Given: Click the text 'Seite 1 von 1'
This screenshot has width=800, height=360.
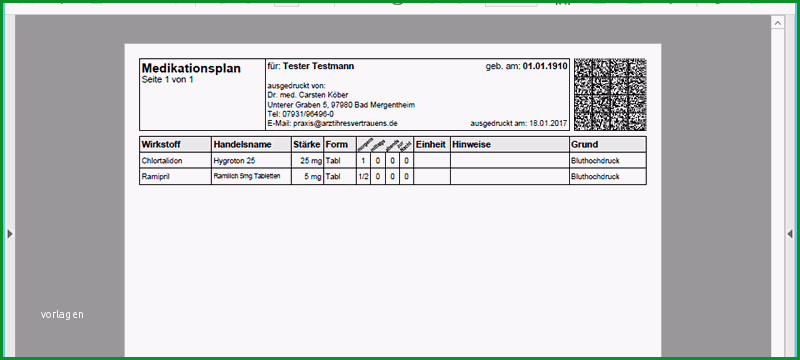Looking at the screenshot, I should [x=167, y=80].
